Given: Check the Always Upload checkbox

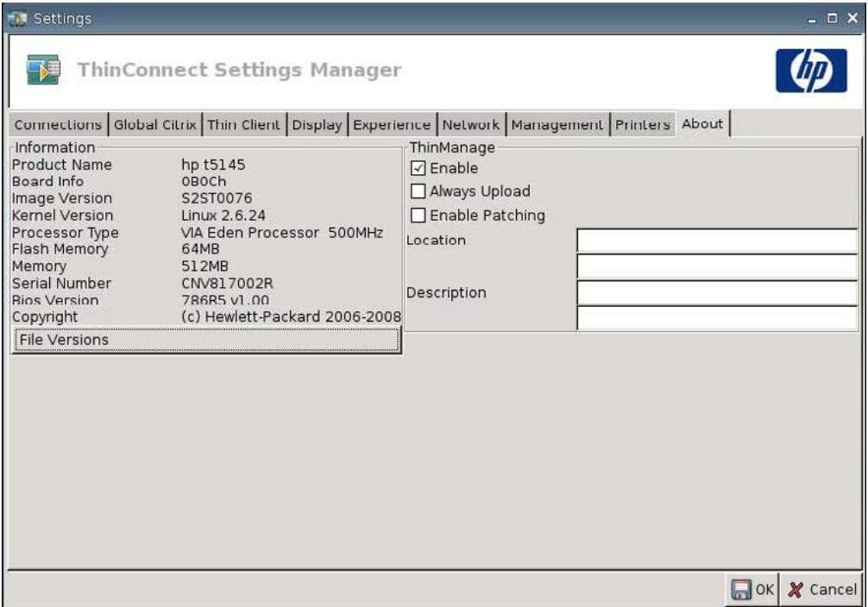Looking at the screenshot, I should [418, 191].
